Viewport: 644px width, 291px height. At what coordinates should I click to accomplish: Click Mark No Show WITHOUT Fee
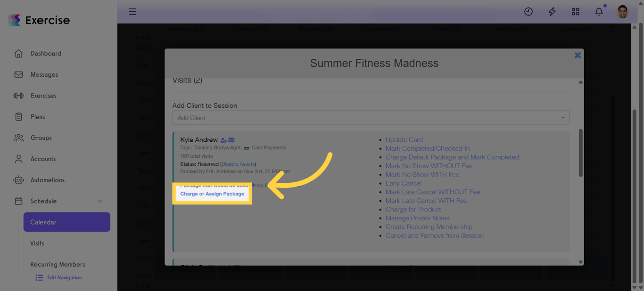(x=429, y=166)
